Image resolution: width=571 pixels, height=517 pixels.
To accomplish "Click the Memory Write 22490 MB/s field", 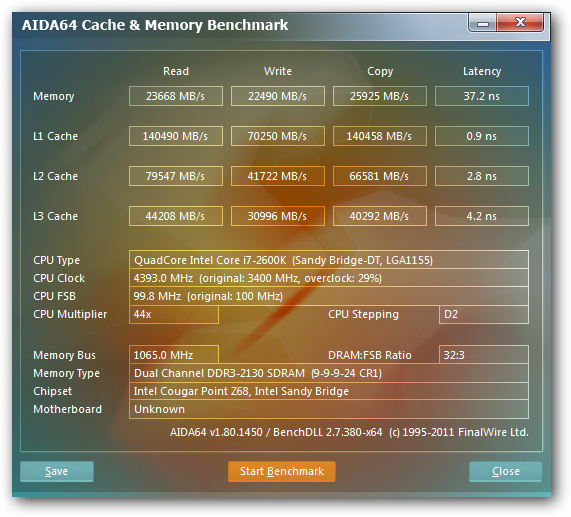I will click(x=277, y=96).
